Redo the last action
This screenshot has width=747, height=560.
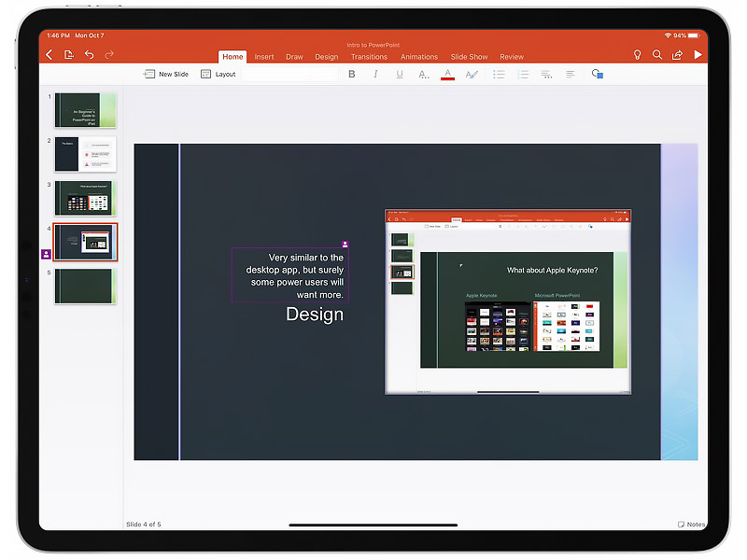coord(109,55)
